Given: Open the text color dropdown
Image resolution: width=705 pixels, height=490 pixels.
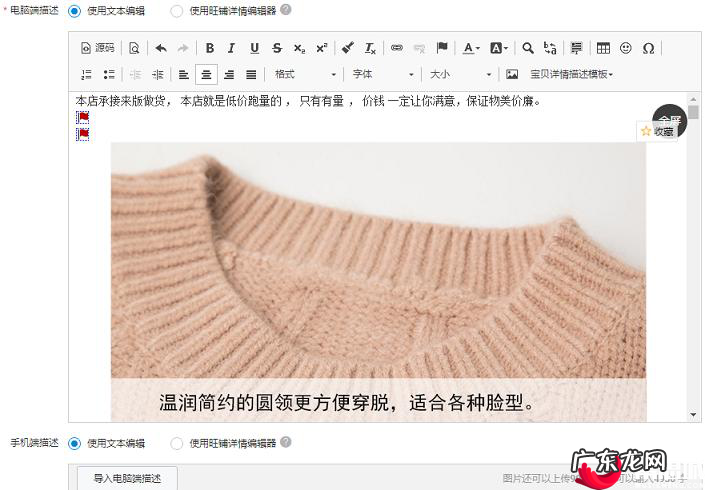Looking at the screenshot, I should [x=471, y=48].
